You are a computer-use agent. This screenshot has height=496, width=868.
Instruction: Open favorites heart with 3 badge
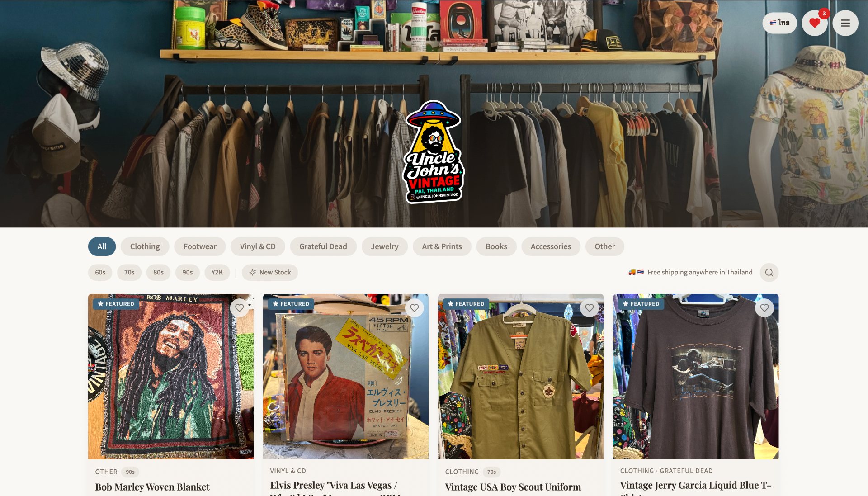815,23
